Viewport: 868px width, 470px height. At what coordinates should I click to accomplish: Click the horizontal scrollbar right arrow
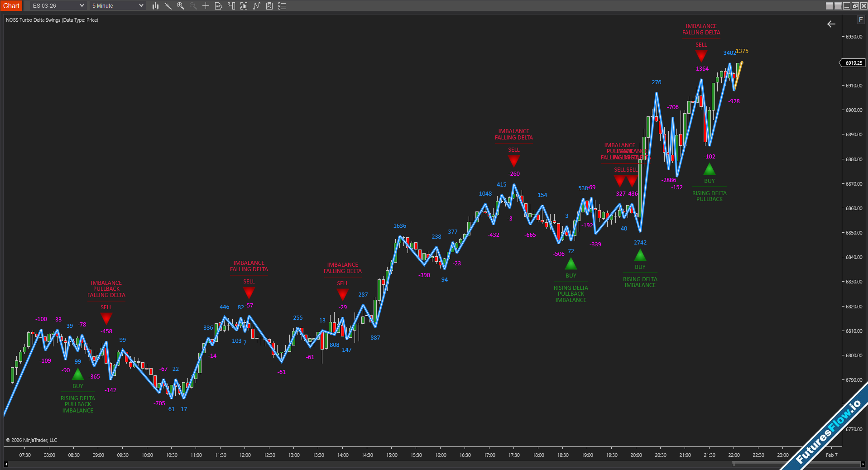[863, 464]
